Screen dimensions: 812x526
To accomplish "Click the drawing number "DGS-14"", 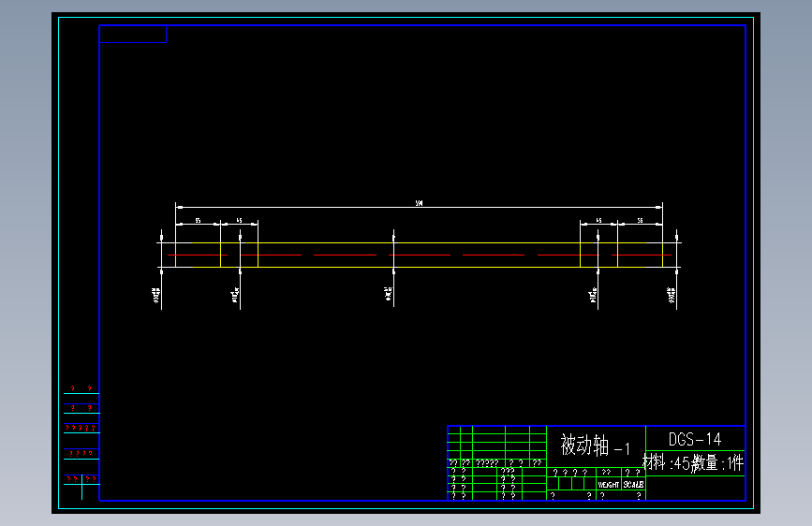I will click(694, 440).
